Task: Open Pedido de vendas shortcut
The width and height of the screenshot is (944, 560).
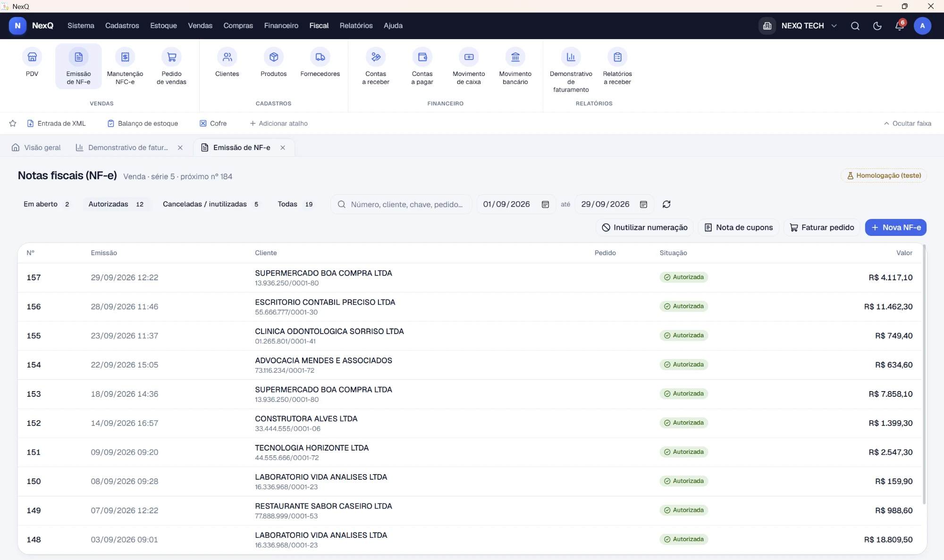Action: coord(171,66)
